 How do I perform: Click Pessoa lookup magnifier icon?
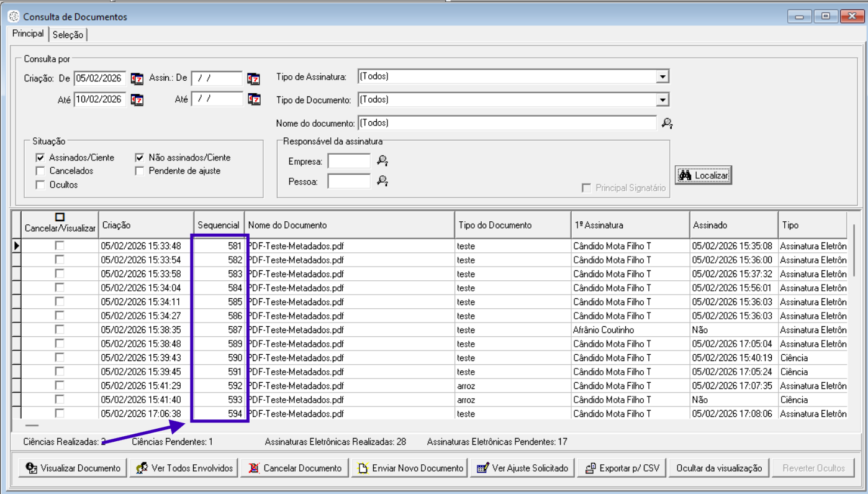point(382,181)
